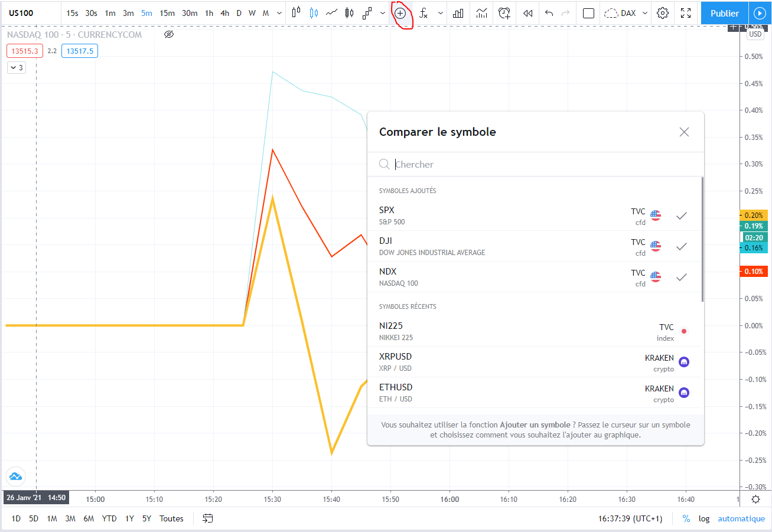
Task: Select the 15s timeframe
Action: [72, 13]
